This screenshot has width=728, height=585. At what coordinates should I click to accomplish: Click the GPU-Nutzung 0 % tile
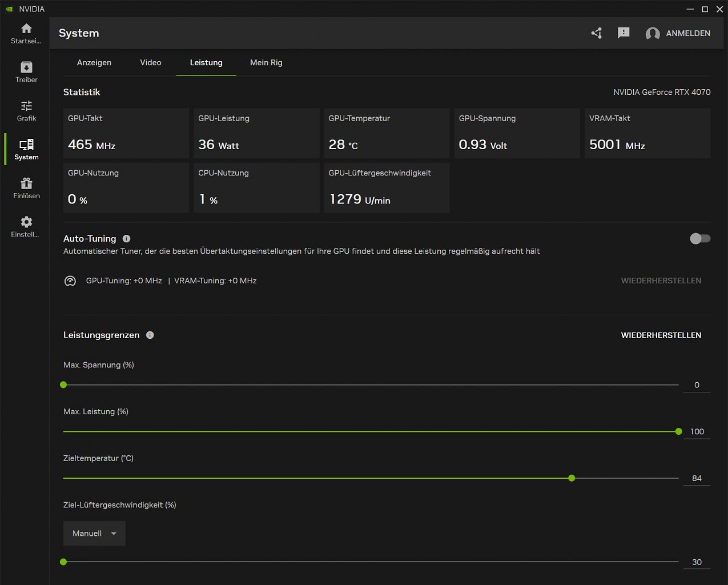click(x=126, y=188)
